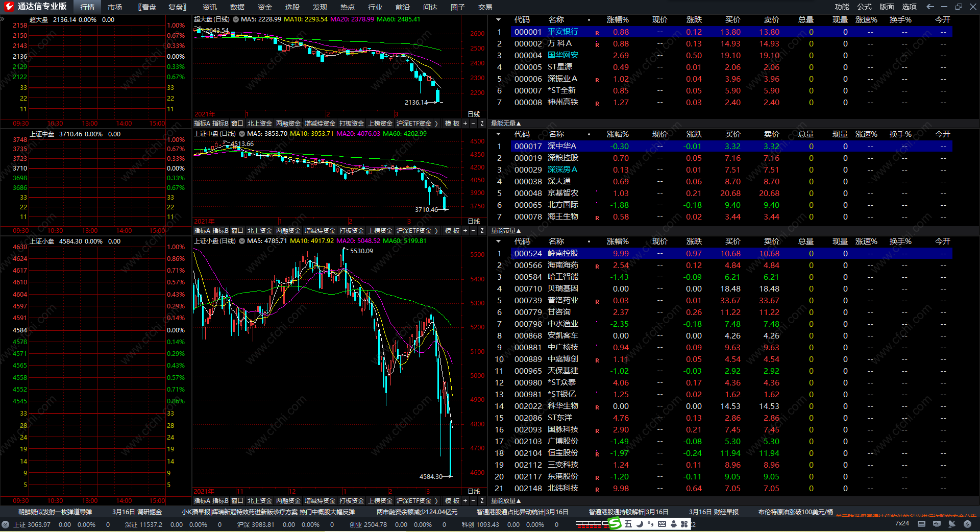Viewport: 980px width, 532px height.
Task: Open the 公式 menu
Action: [865, 7]
